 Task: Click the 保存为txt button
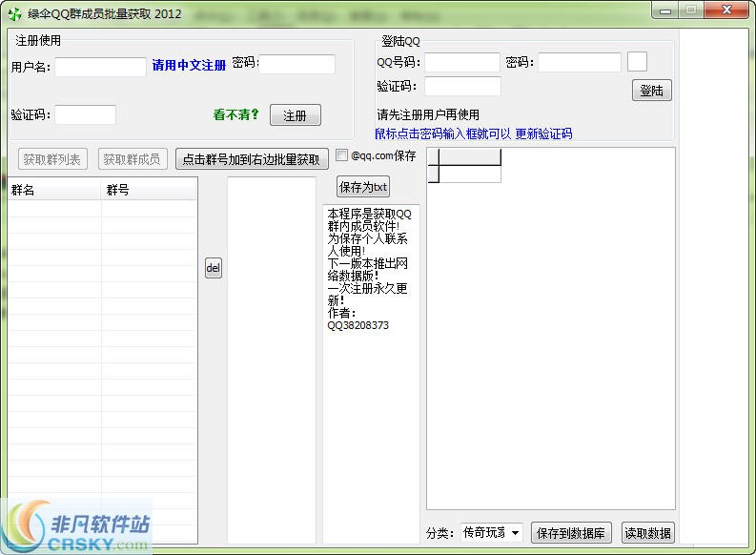(x=363, y=187)
